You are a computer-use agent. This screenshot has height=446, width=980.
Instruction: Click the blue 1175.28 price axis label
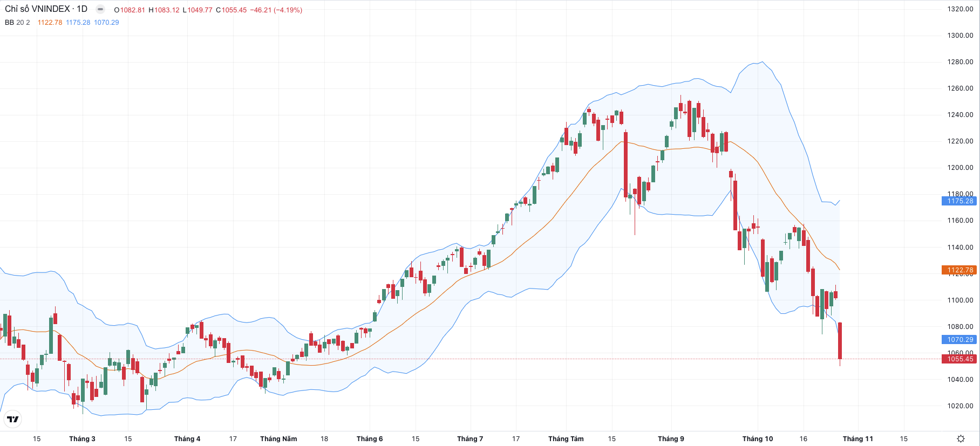(959, 201)
